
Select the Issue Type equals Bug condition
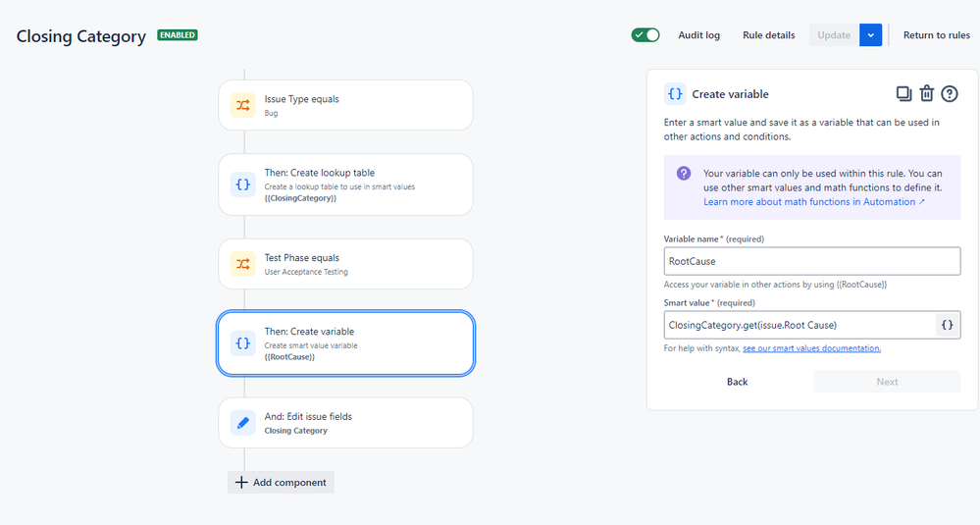(x=345, y=105)
